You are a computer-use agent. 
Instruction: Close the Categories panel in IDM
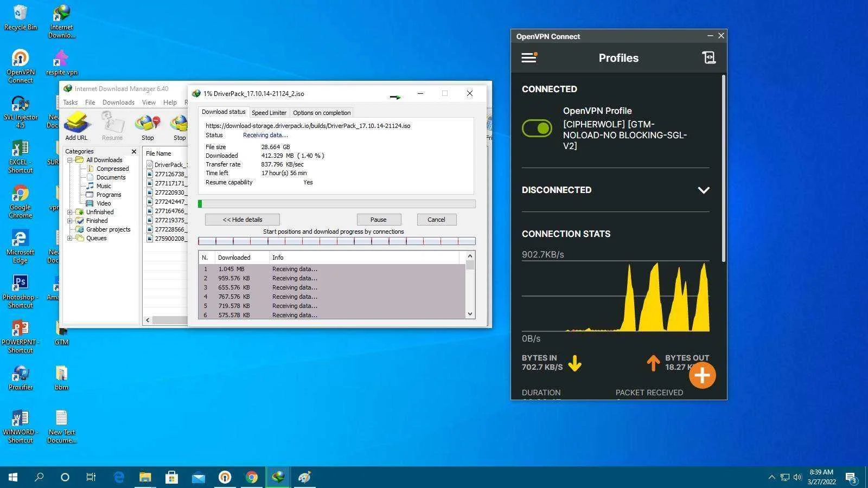(134, 151)
